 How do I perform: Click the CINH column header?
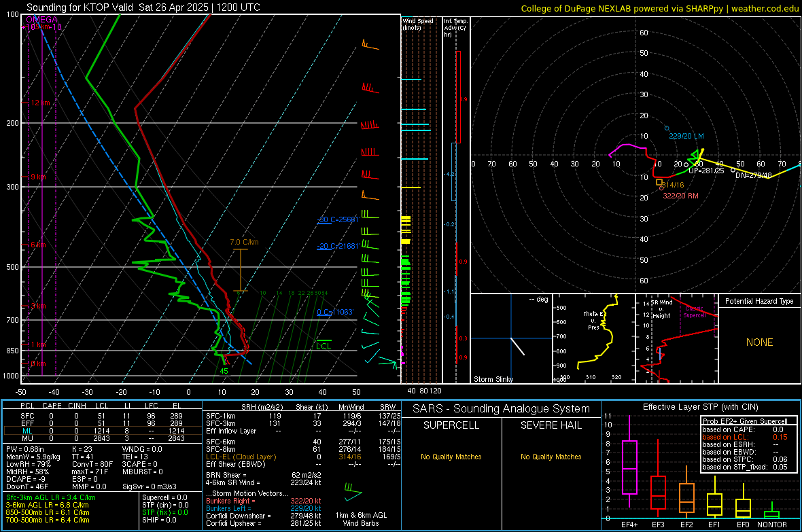coord(77,406)
